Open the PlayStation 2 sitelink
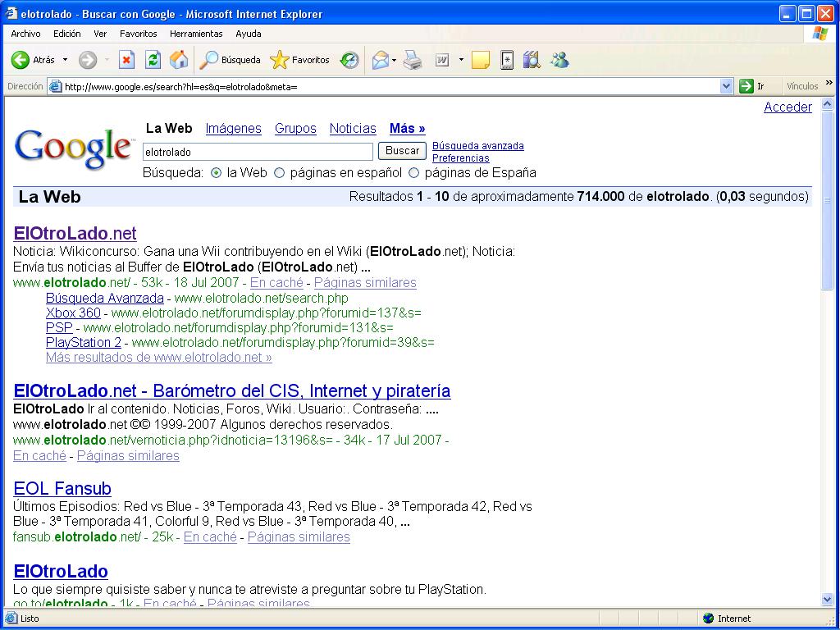The image size is (840, 630). click(84, 342)
